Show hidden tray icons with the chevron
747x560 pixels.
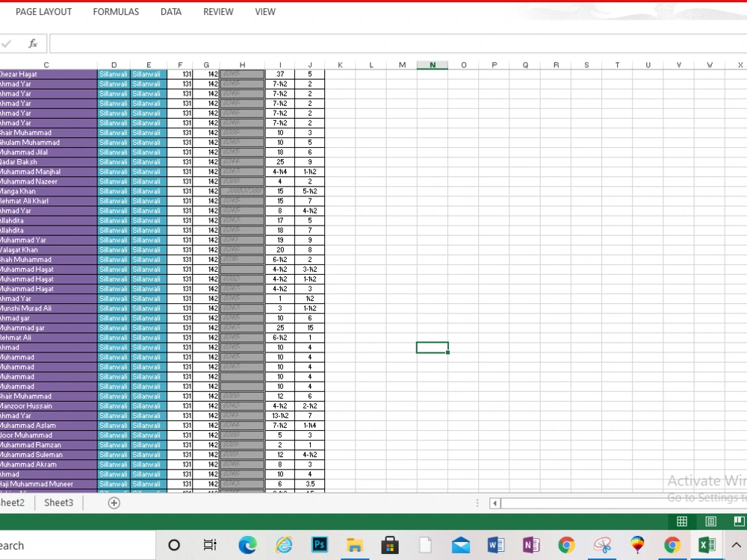point(736,546)
